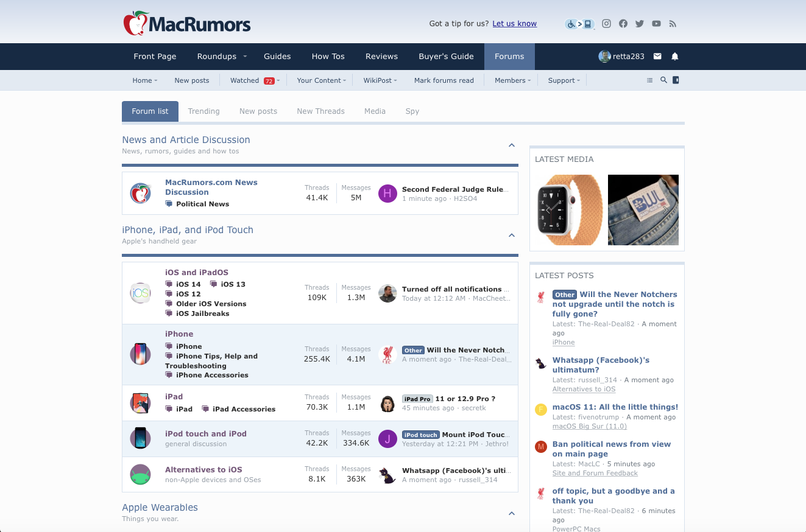806x532 pixels.
Task: Open the iOS 14 subforum link
Action: click(188, 284)
